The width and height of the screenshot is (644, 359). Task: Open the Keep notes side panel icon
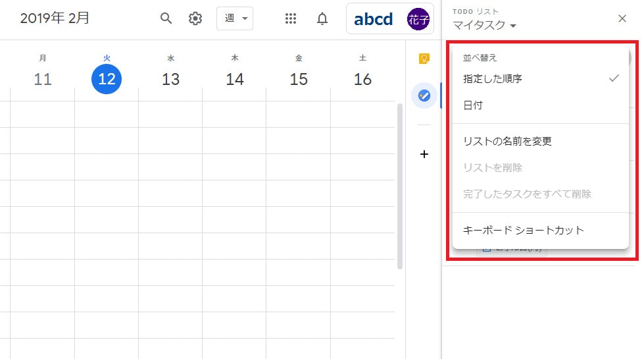coord(424,59)
